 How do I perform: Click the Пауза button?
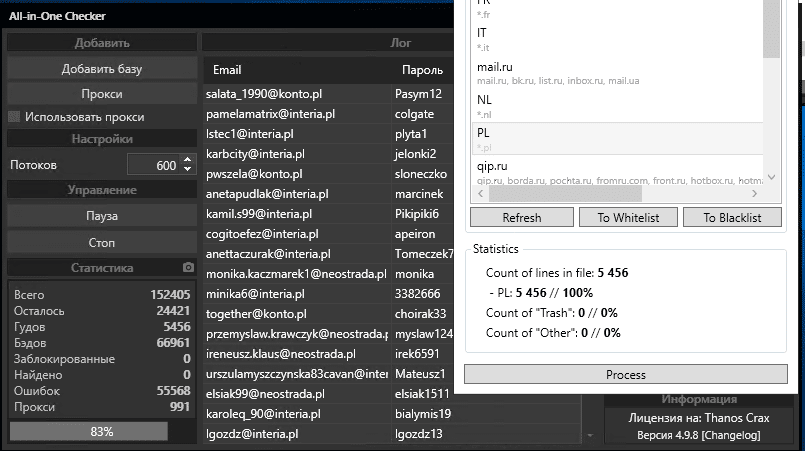point(102,216)
